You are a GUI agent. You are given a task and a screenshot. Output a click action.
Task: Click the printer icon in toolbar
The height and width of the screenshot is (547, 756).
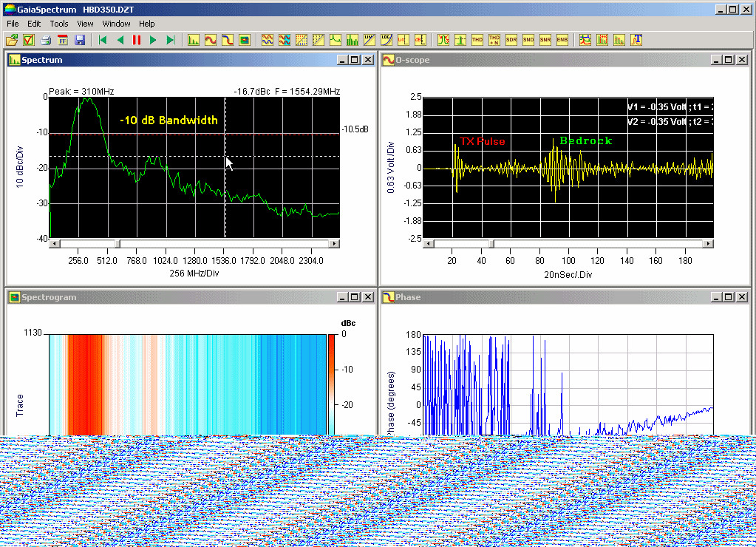[46, 40]
